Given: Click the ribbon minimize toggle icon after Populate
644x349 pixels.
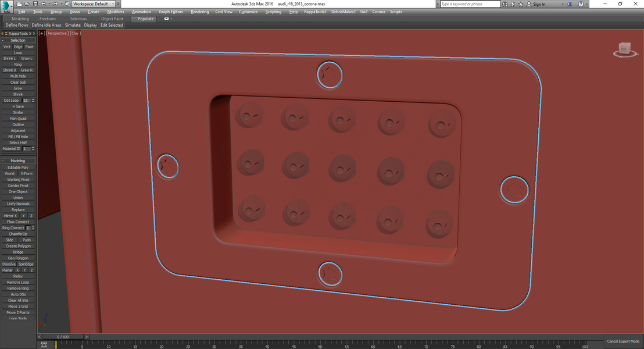Looking at the screenshot, I should coord(167,19).
